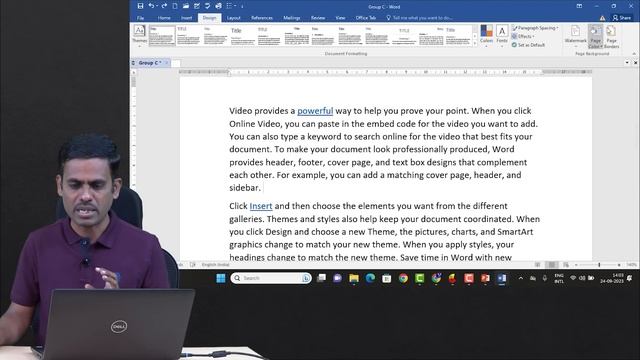Switch to Print Layout view

point(552,265)
